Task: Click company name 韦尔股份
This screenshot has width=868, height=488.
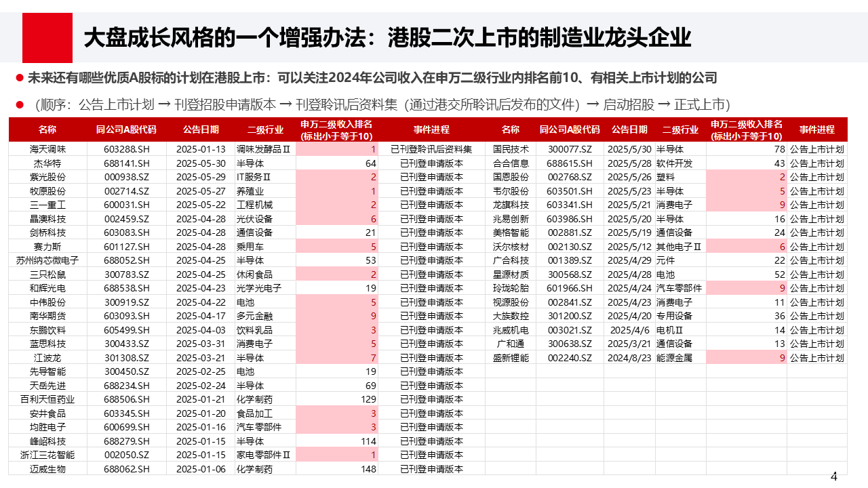Action: point(511,191)
